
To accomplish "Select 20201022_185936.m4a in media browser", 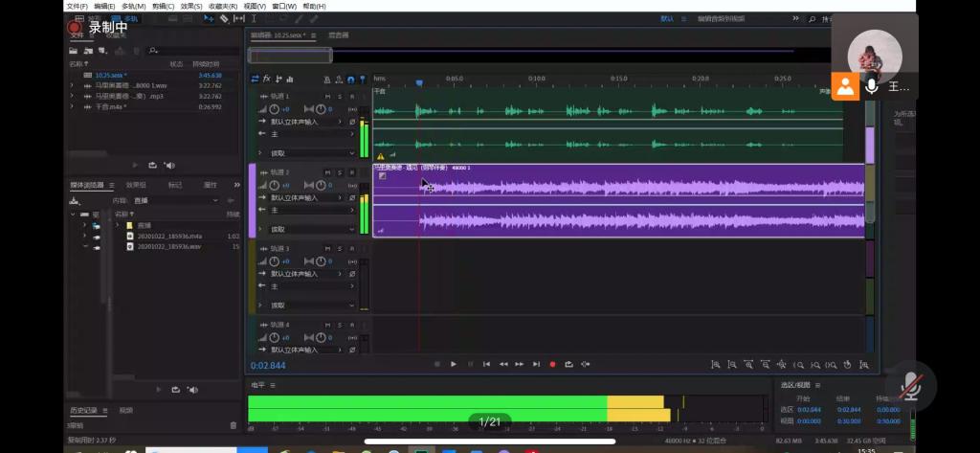I will coord(169,236).
